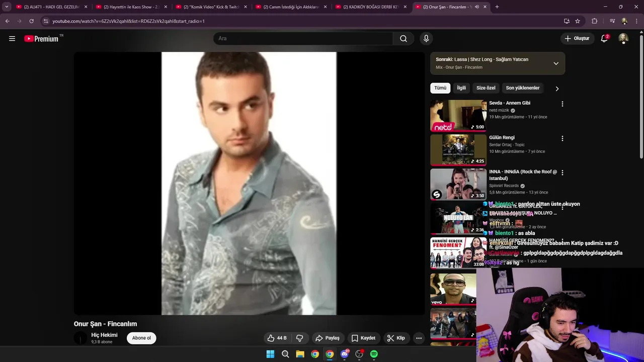
Task: Mute the Onur Şan tab audio icon
Action: (476, 7)
